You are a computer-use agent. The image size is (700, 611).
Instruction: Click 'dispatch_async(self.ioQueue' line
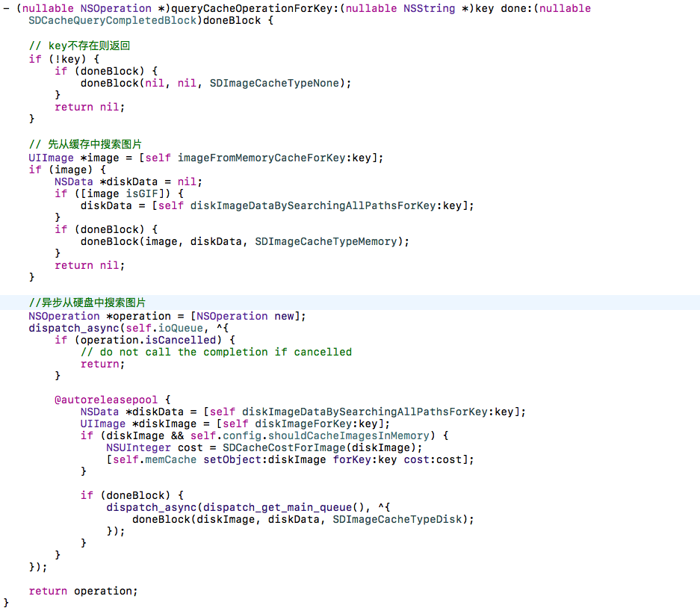tap(116, 328)
